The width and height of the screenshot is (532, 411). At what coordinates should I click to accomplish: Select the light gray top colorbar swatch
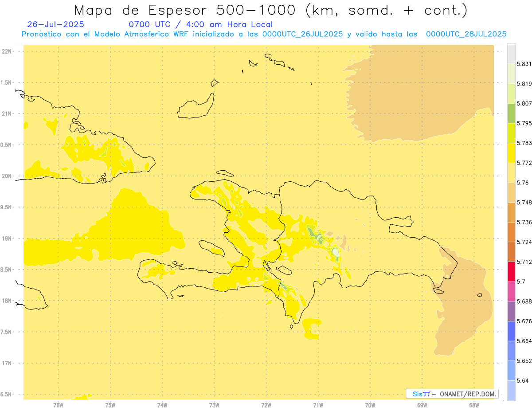pos(511,54)
